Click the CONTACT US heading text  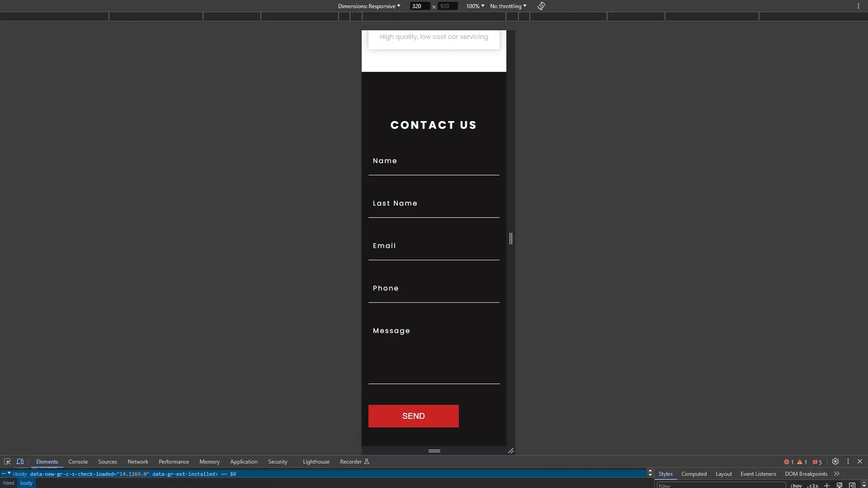click(x=433, y=125)
